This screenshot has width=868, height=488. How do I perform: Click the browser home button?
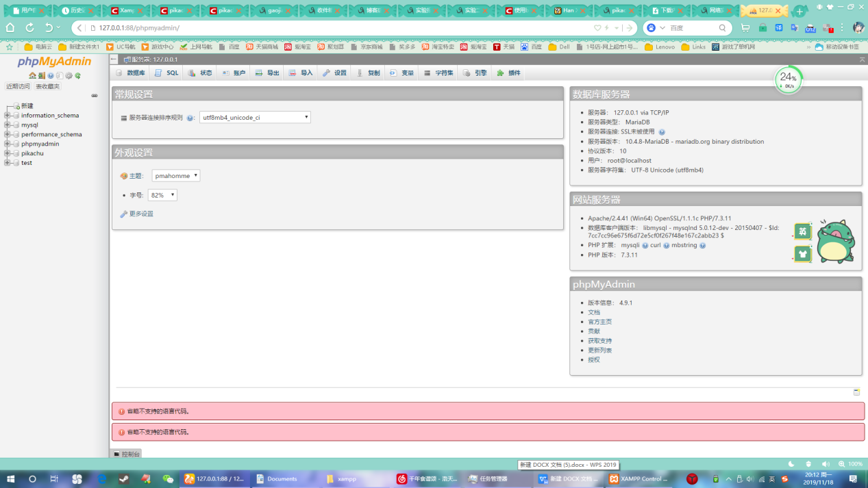[x=10, y=27]
